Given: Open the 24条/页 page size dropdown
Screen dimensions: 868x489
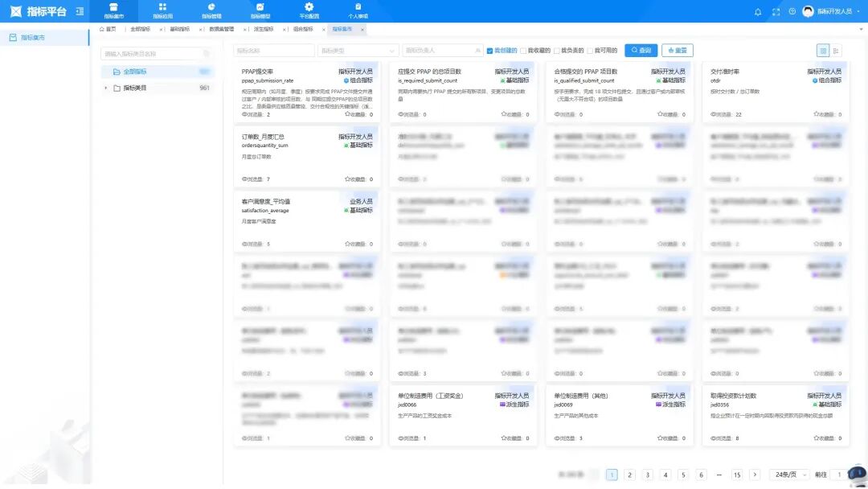Looking at the screenshot, I should (788, 475).
